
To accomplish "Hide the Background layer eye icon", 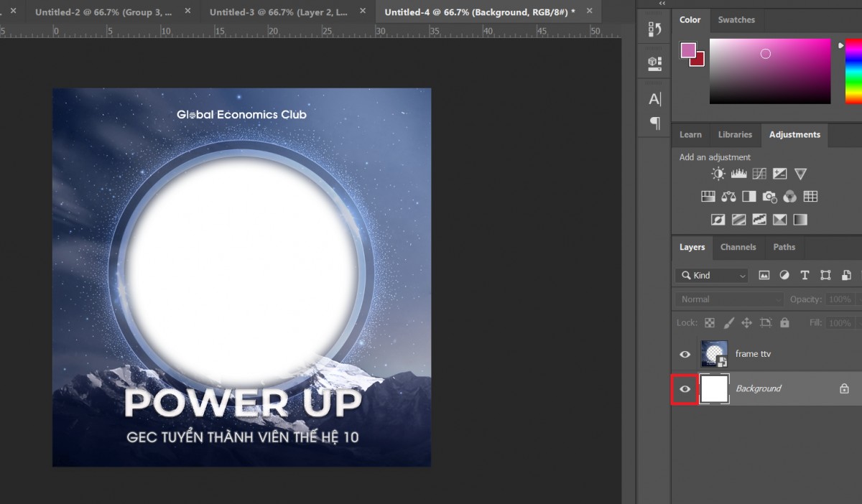I will pyautogui.click(x=685, y=389).
